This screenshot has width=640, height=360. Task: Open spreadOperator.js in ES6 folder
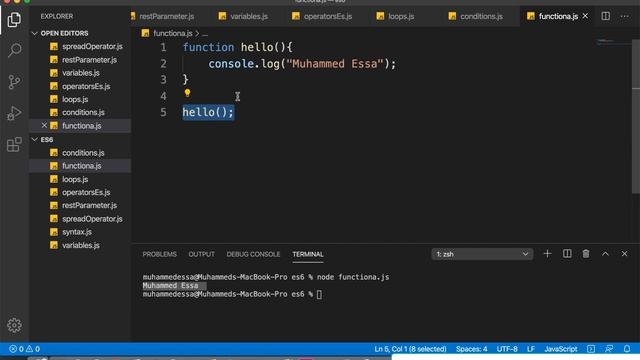click(x=80, y=219)
